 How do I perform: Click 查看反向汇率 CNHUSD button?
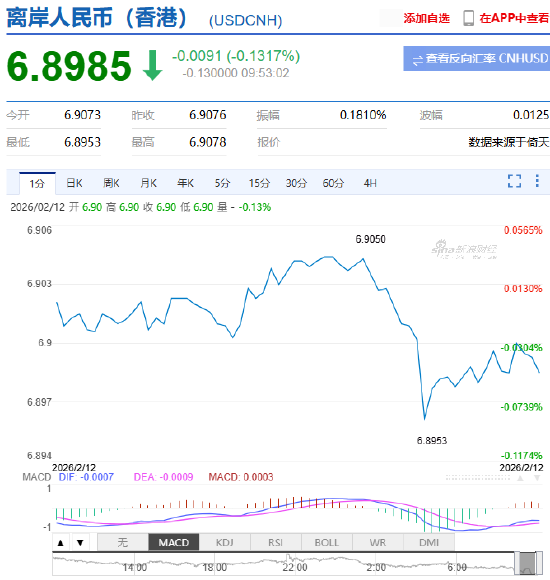476,58
